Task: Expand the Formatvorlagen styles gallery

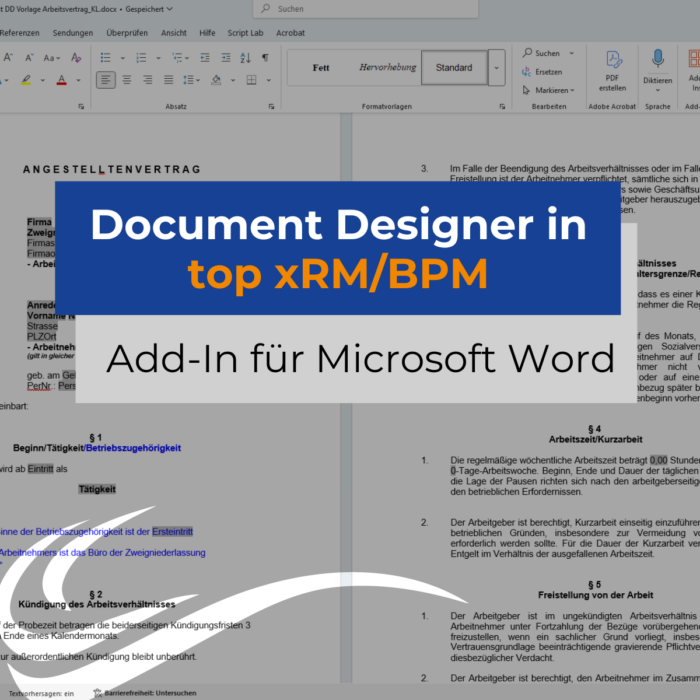Action: point(497,68)
